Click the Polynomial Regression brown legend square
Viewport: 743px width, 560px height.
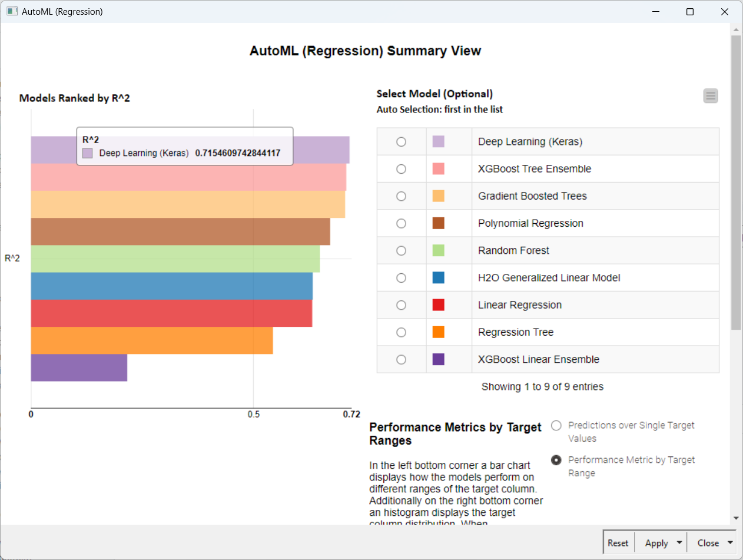tap(438, 223)
